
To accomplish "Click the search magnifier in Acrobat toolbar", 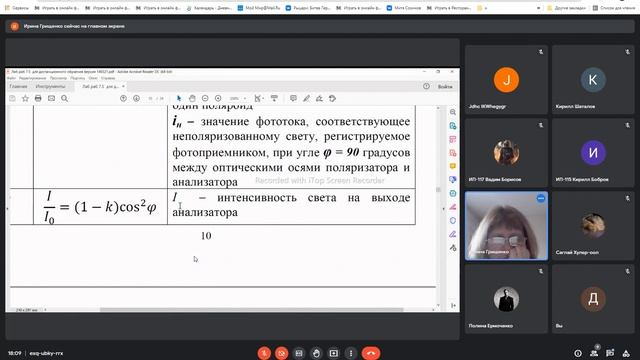I will click(x=64, y=98).
